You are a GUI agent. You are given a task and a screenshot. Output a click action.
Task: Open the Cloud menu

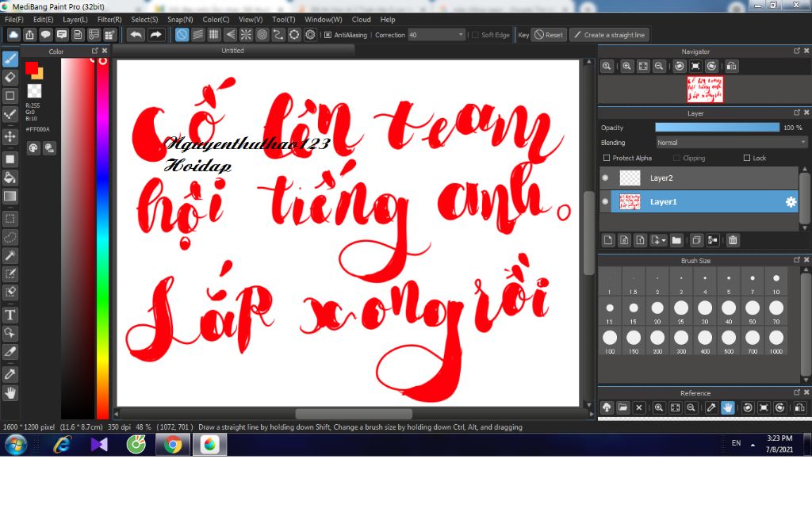(361, 19)
